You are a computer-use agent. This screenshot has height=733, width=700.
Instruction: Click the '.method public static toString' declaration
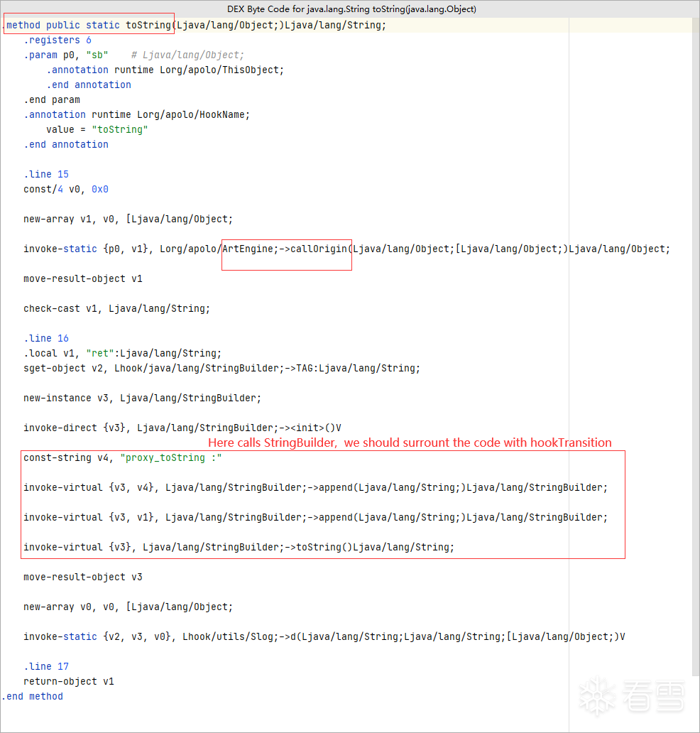pyautogui.click(x=195, y=26)
